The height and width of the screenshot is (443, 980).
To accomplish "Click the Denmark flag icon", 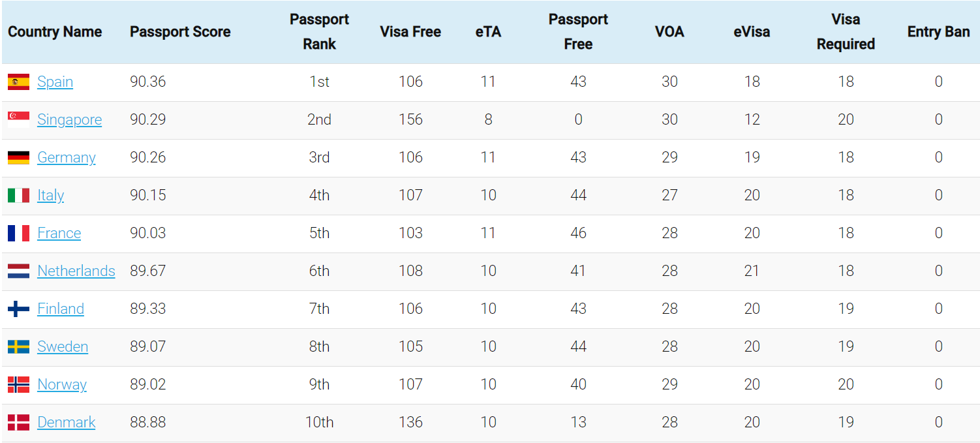I will pos(18,422).
